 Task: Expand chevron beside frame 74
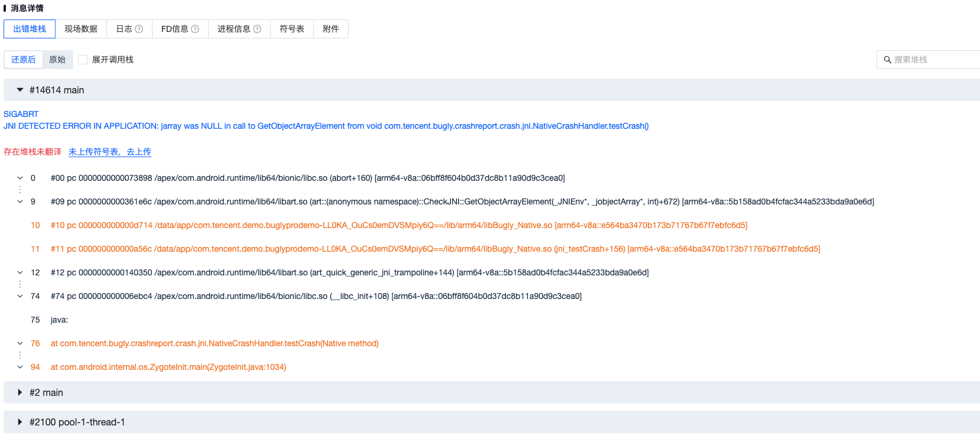(20, 296)
